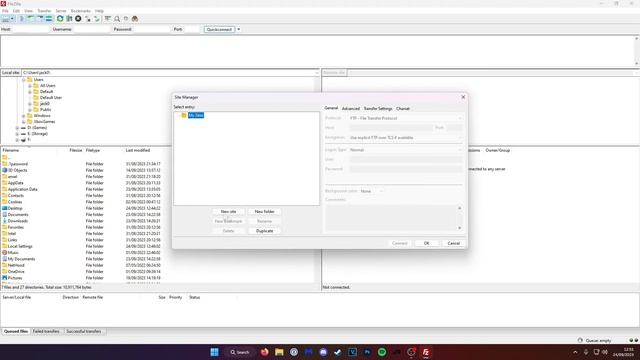Open the Transfer menu
Viewport: 640px width, 360px height.
point(44,11)
